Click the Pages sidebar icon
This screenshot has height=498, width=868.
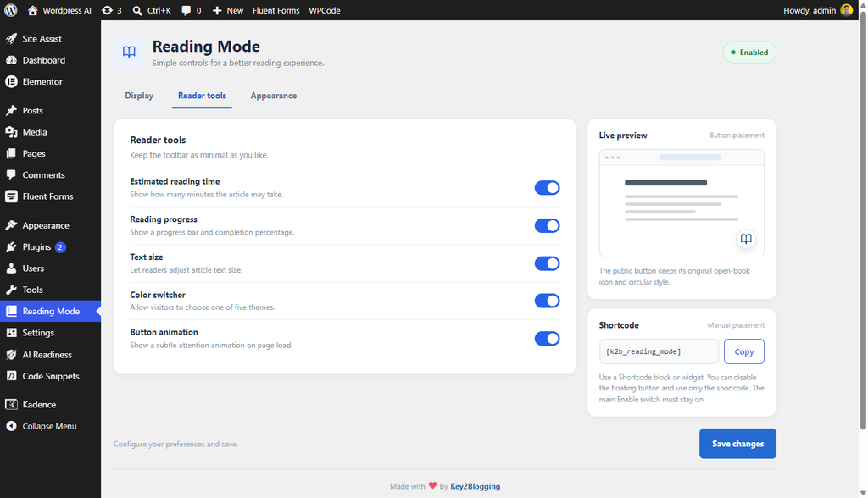coord(11,153)
